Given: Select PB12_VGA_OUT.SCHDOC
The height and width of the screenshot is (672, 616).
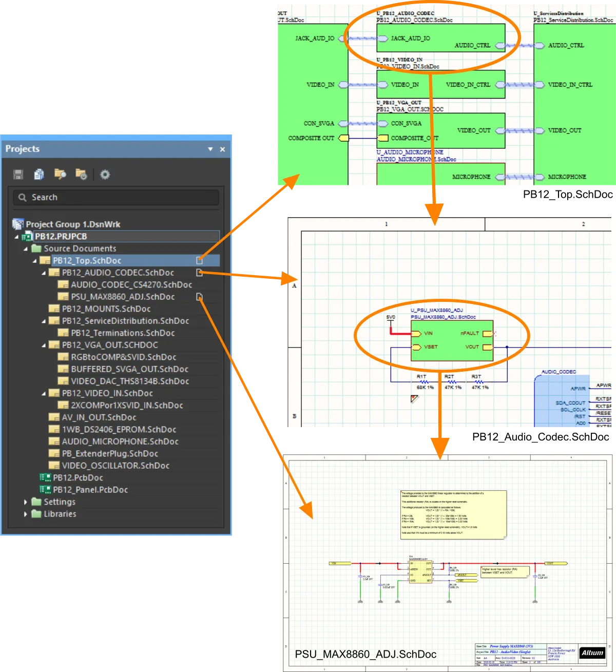Looking at the screenshot, I should tap(110, 345).
